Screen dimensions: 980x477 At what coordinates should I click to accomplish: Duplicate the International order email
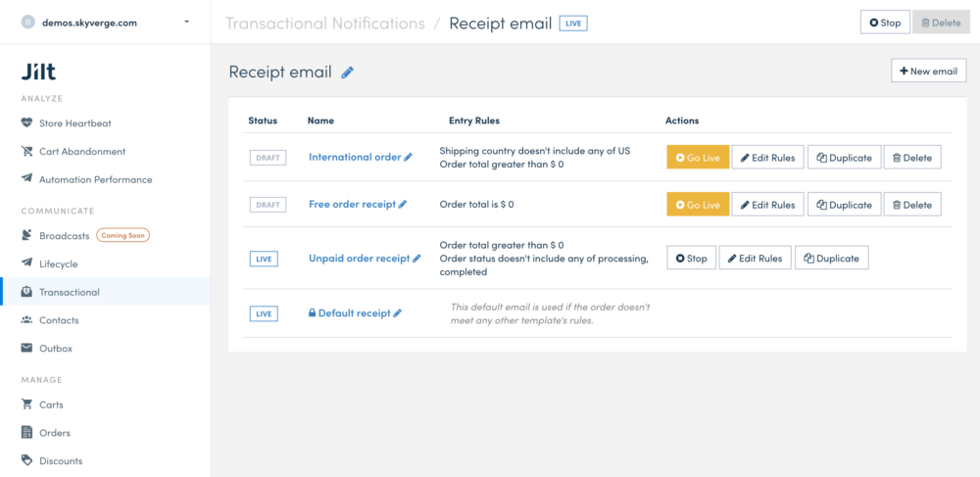point(844,158)
